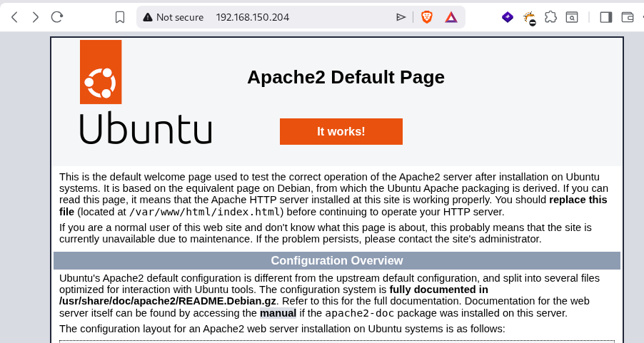Screen dimensions: 644x343
Task: Open the extension icon with minus badge
Action: (x=530, y=18)
